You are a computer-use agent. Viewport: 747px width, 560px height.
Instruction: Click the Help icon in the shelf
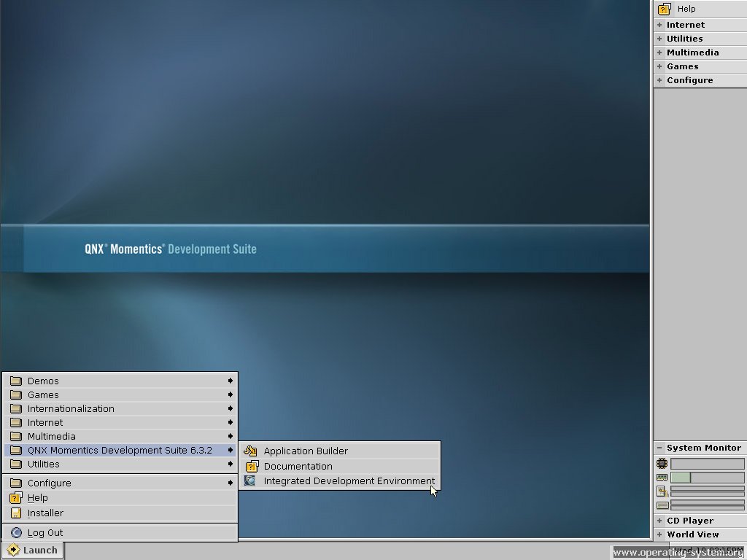tap(664, 9)
